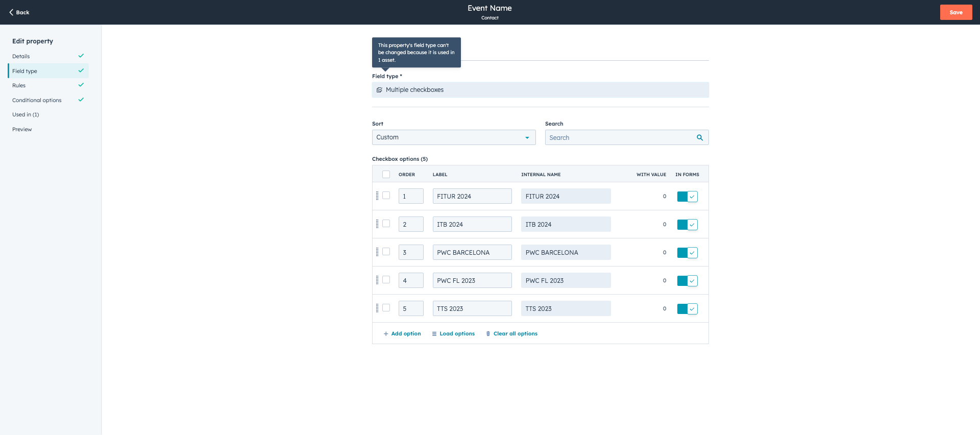Disable In Forms toggle for PWC FL 2023
The height and width of the screenshot is (435, 980).
pyautogui.click(x=687, y=281)
